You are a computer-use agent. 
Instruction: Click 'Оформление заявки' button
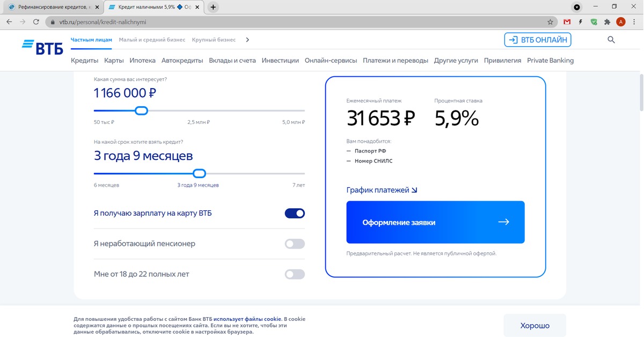click(435, 222)
